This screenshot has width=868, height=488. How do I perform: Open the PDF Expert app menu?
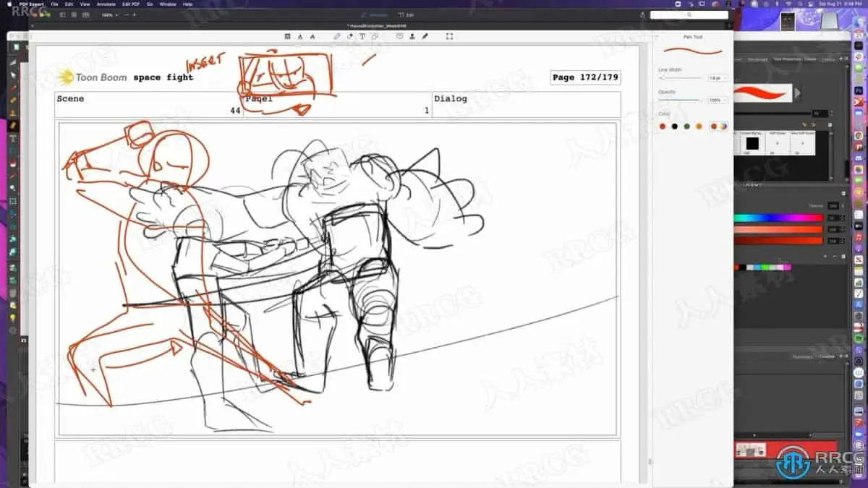coord(32,4)
